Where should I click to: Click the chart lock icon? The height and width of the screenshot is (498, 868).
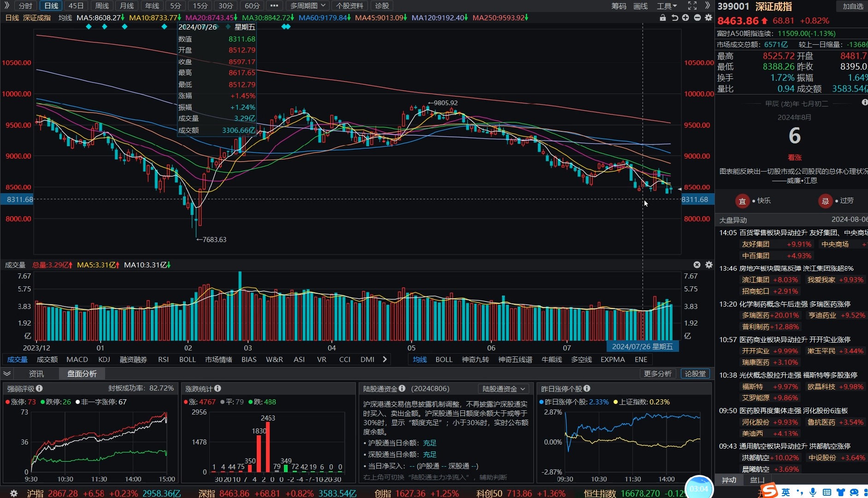pyautogui.click(x=662, y=18)
